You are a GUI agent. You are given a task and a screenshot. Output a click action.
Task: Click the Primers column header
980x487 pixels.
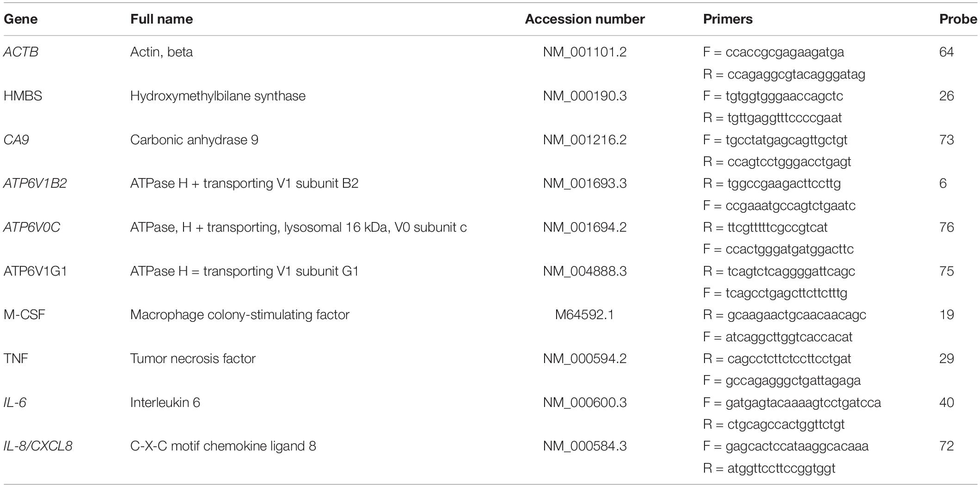(x=728, y=19)
